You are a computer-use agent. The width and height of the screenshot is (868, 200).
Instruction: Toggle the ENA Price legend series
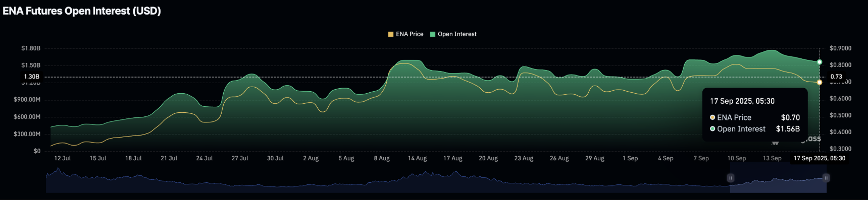coord(406,34)
